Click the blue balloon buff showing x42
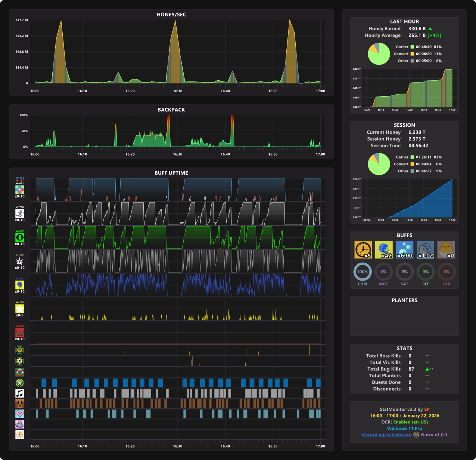The width and height of the screenshot is (476, 460). tap(384, 250)
